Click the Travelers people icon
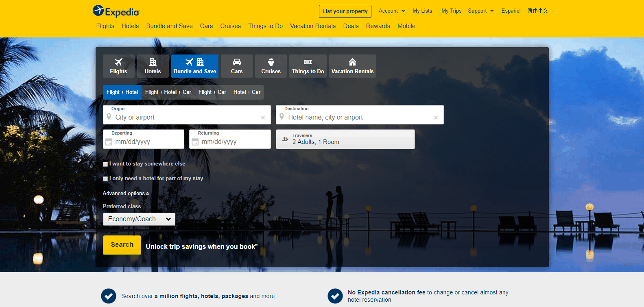Viewport: 644px width, 307px height. [285, 139]
